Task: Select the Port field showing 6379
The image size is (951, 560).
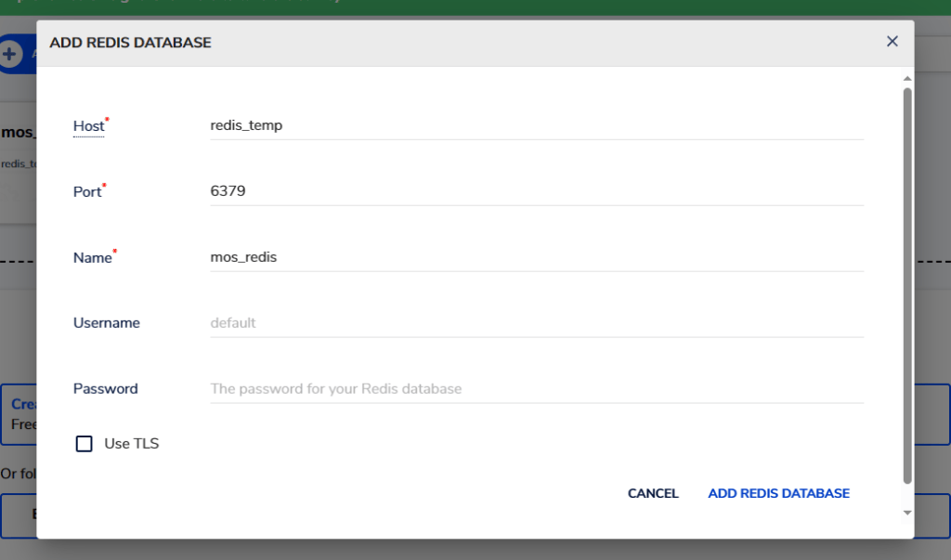Action: [536, 191]
